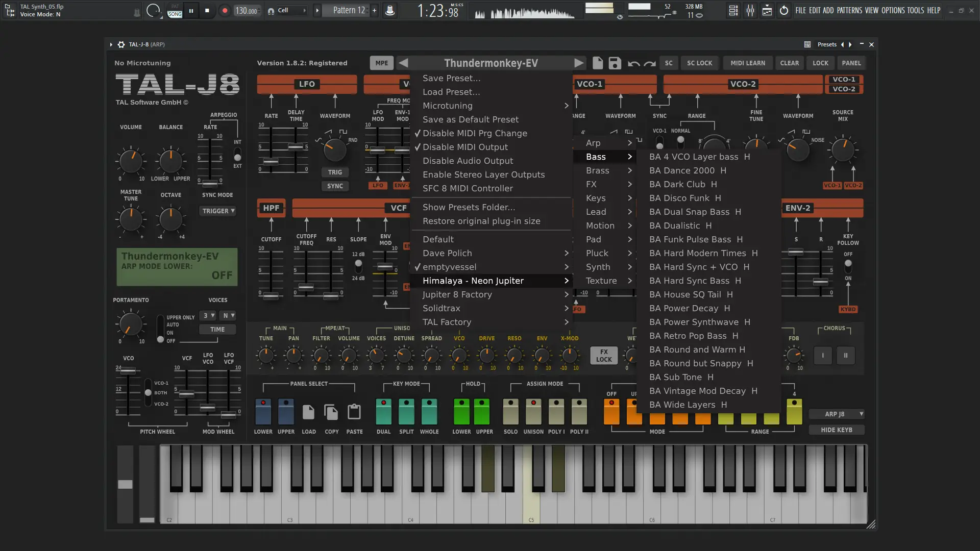Click the MIDI LEARN button
Viewport: 980px width, 551px height.
tap(747, 63)
